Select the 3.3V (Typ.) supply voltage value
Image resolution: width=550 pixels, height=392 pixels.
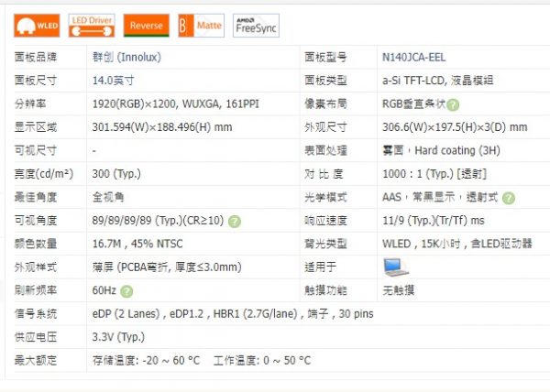(119, 337)
